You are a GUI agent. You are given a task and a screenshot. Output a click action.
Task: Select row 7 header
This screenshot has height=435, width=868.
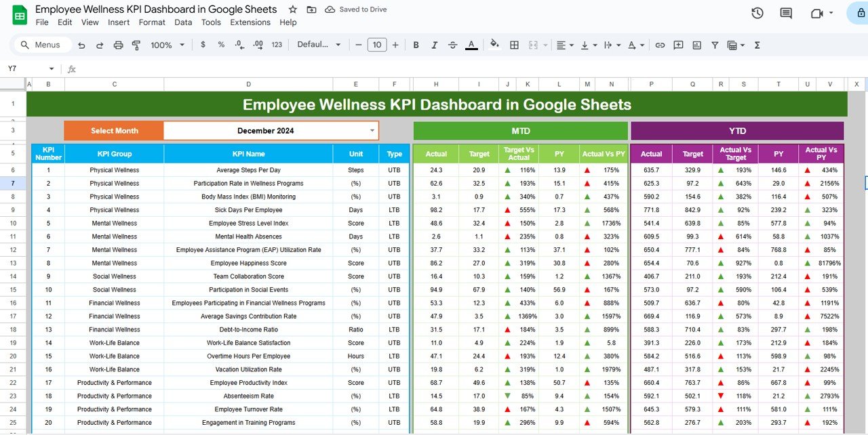pos(13,184)
